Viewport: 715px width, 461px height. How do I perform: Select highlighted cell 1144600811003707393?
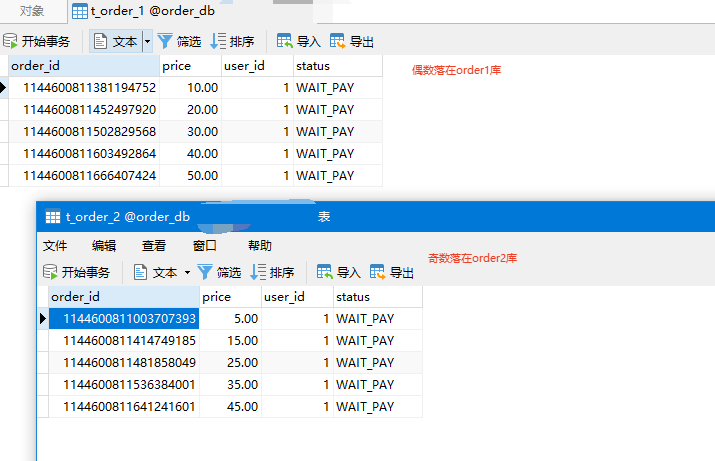click(x=124, y=319)
